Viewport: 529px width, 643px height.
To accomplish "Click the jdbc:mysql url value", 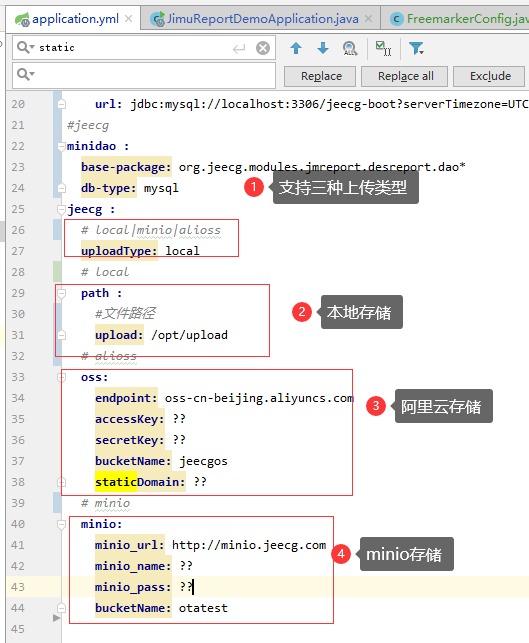I will (x=329, y=104).
